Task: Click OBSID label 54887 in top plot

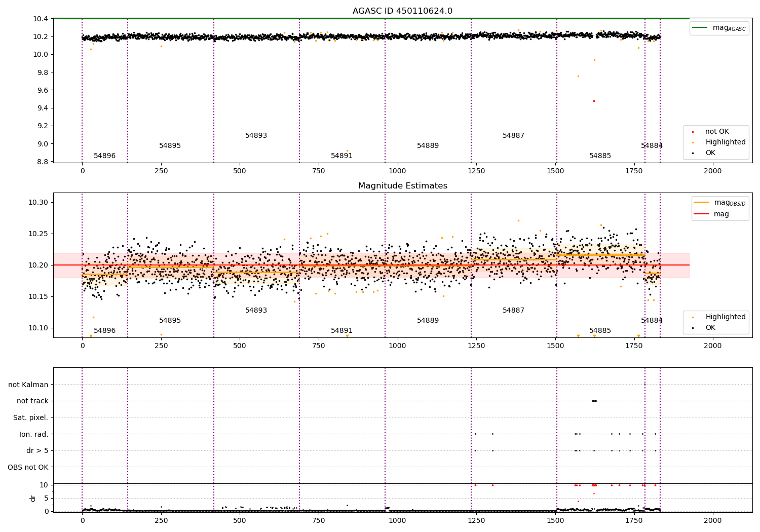Action: coord(514,136)
